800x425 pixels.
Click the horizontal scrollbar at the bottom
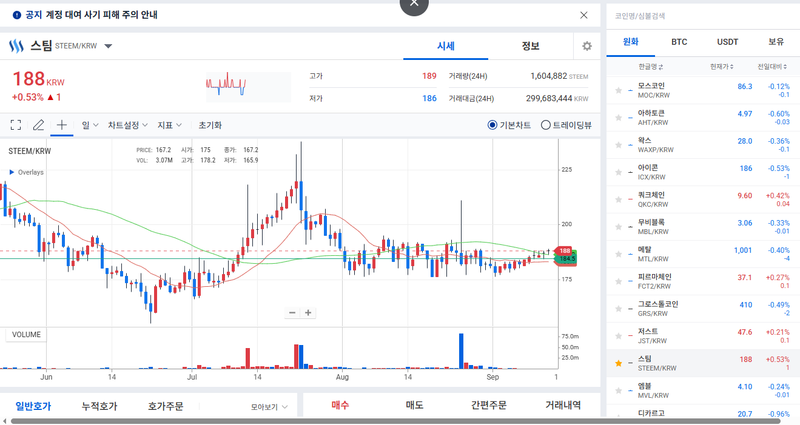click(x=395, y=421)
